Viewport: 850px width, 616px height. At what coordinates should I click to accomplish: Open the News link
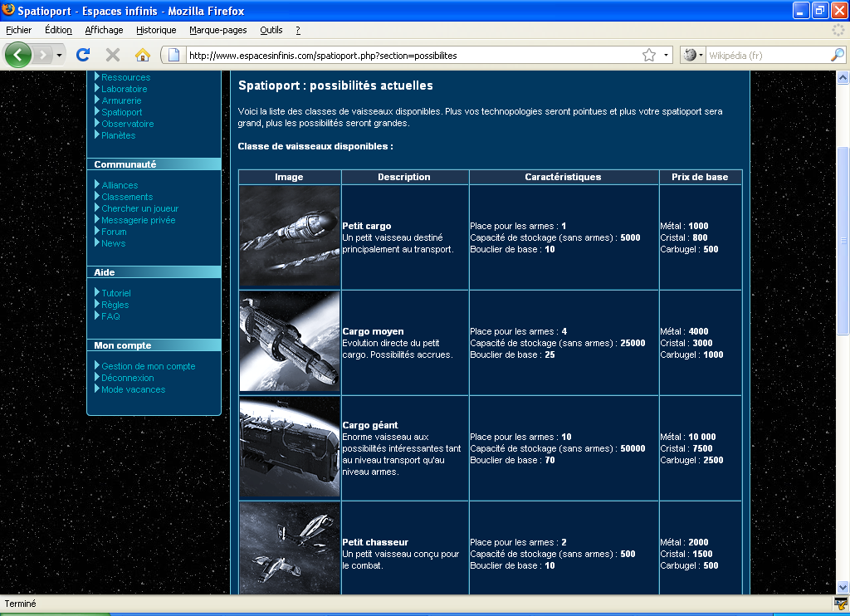(113, 244)
